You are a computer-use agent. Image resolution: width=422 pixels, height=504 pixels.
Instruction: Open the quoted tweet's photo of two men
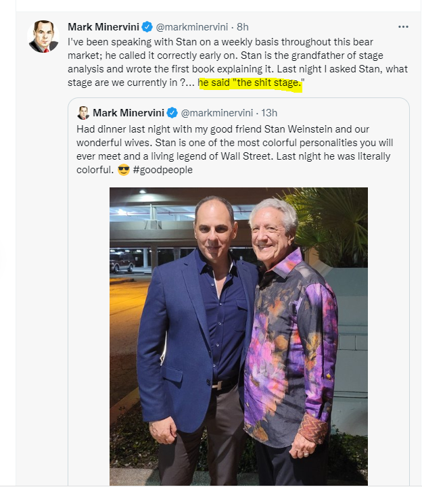click(x=238, y=336)
